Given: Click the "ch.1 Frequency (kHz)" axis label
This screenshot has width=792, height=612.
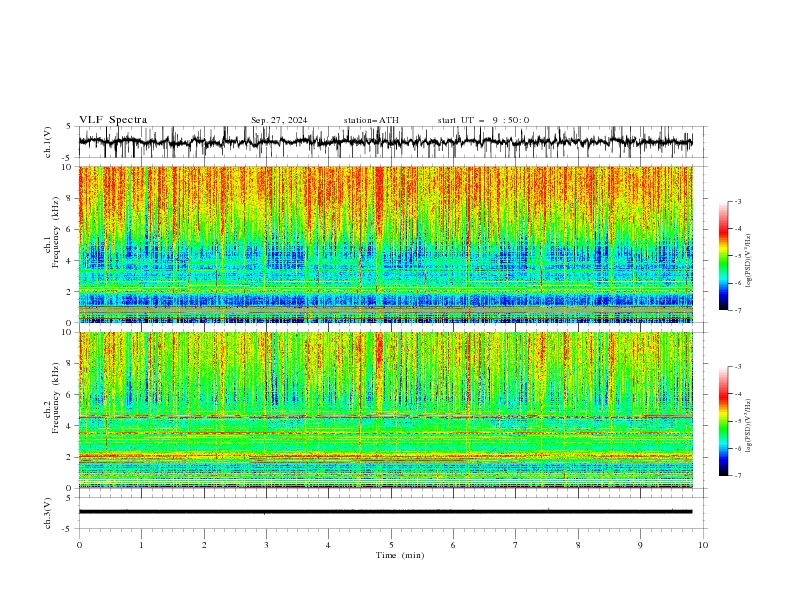Looking at the screenshot, I should point(52,230).
